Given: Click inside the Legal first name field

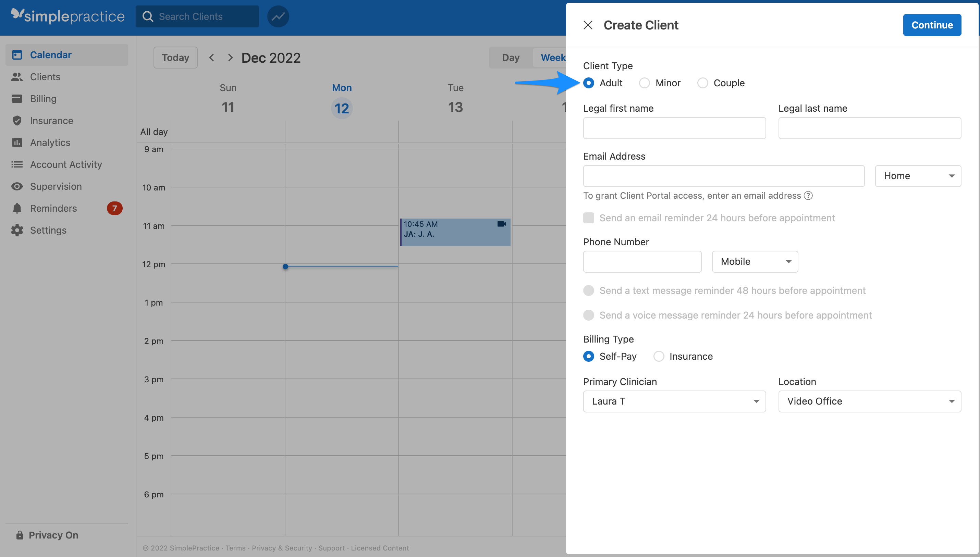Looking at the screenshot, I should point(674,128).
